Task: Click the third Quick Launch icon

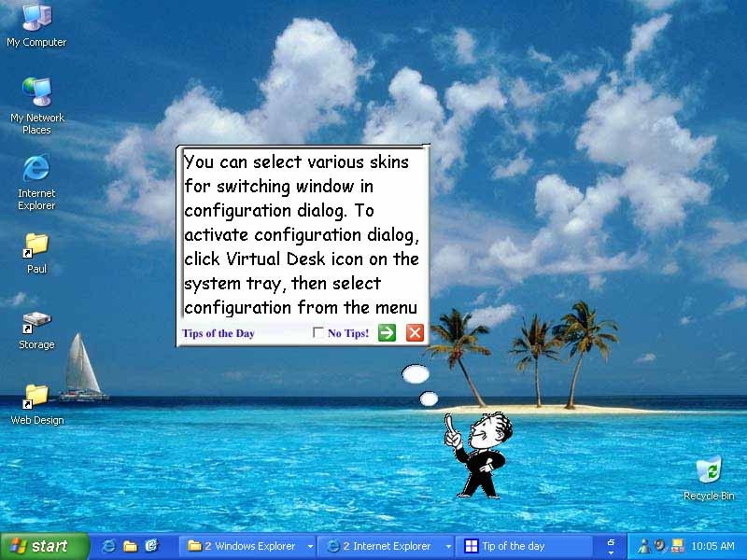Action: tap(151, 546)
